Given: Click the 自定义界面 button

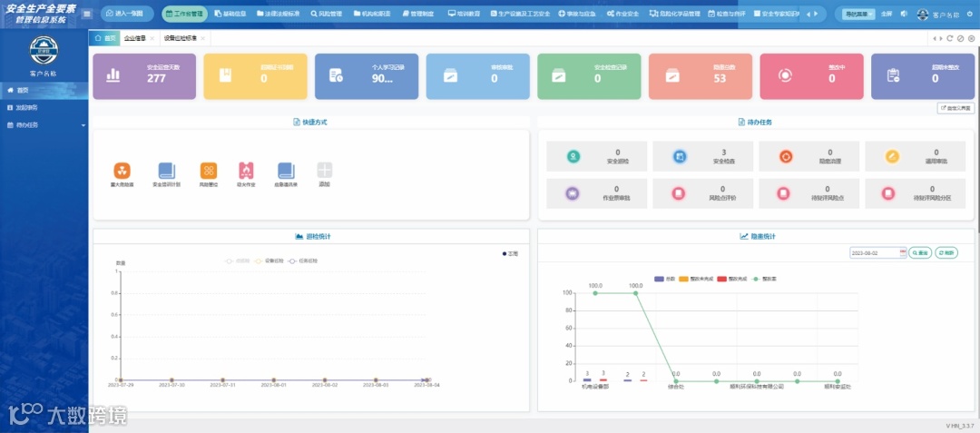Looking at the screenshot, I should point(955,108).
